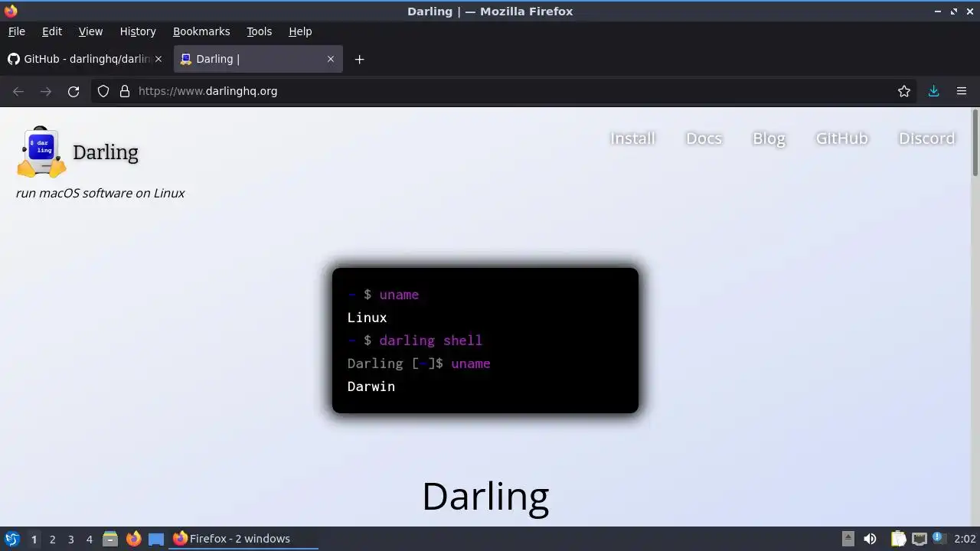
Task: Open the Tools menu
Action: (x=259, y=31)
